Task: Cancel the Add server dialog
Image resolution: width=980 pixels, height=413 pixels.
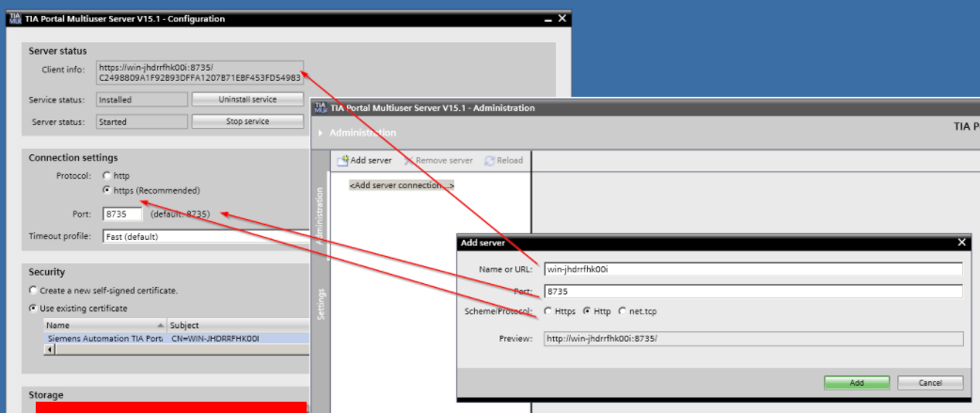Action: pyautogui.click(x=930, y=383)
